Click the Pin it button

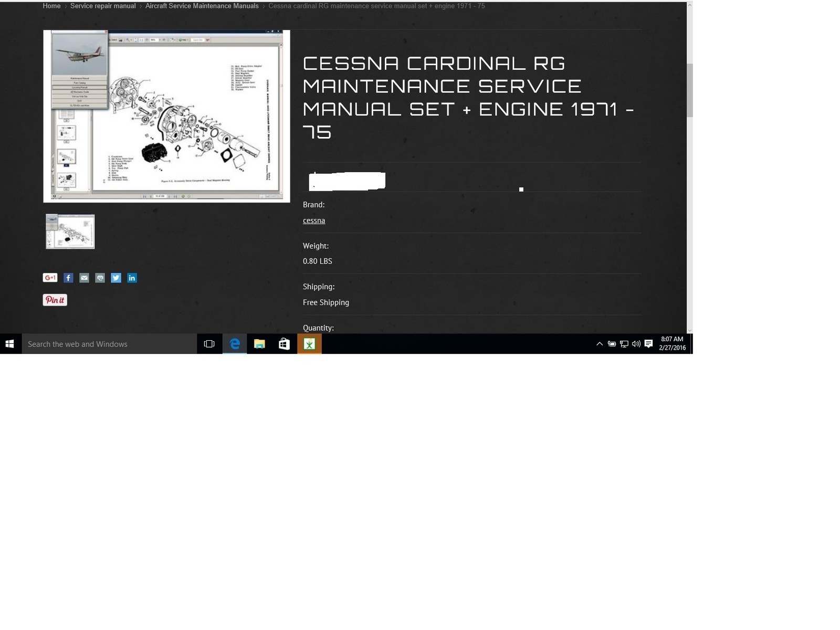pyautogui.click(x=55, y=300)
